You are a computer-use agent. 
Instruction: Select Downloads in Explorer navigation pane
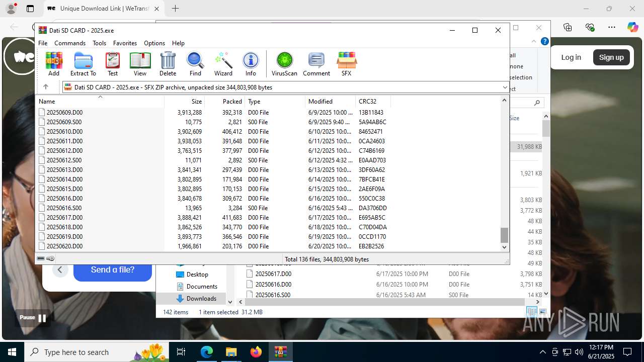coord(201,299)
